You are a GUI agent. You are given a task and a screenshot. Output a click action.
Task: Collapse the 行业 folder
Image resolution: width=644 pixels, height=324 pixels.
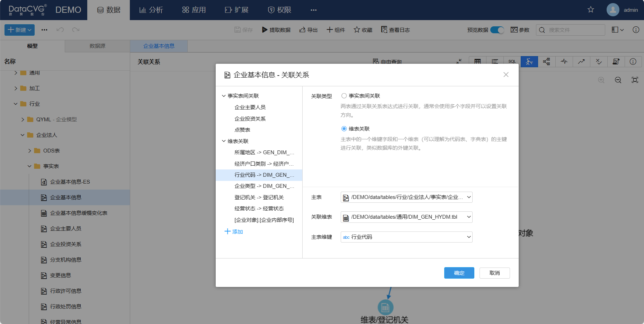click(x=16, y=104)
